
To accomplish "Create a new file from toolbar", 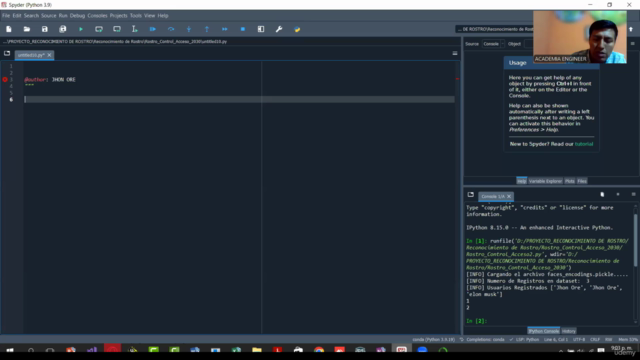I will [9, 29].
